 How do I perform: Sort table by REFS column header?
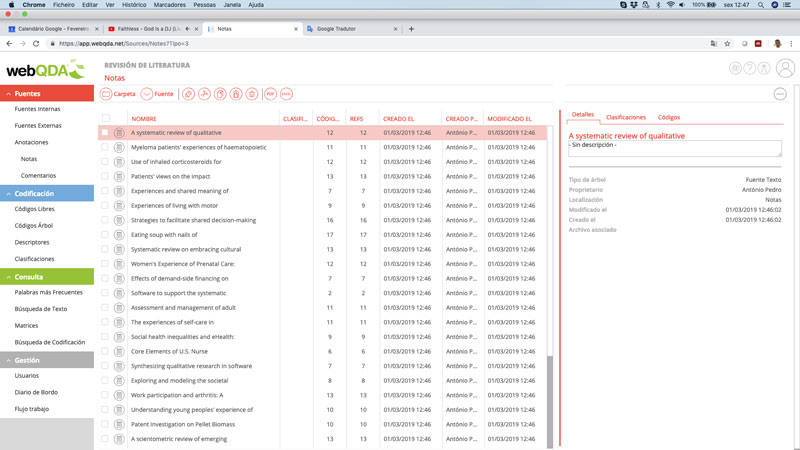[356, 119]
